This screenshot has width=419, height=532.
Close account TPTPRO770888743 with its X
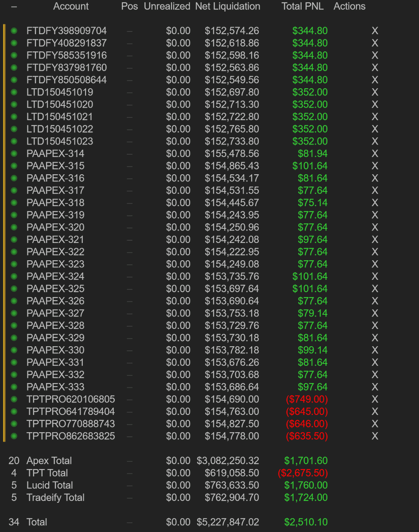pos(375,424)
